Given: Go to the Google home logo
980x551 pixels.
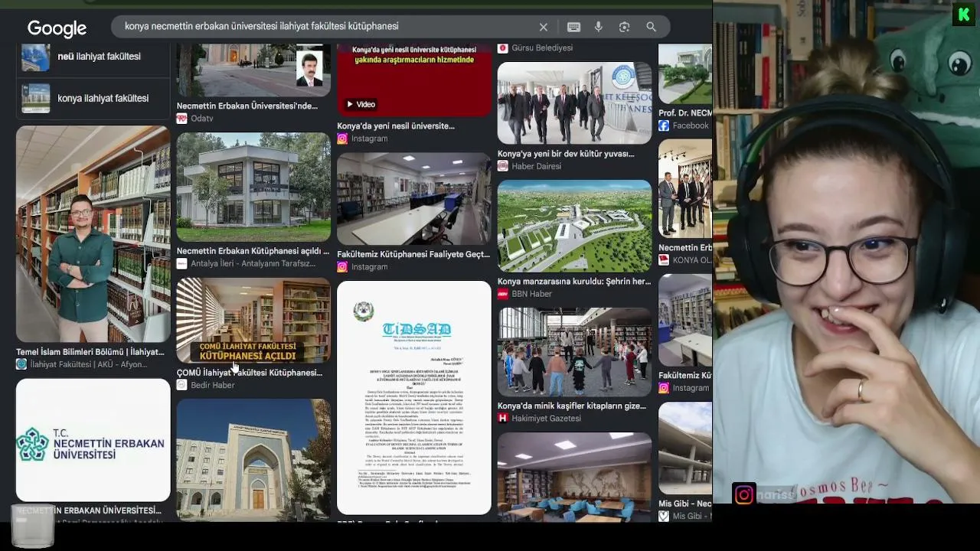Looking at the screenshot, I should click(57, 28).
